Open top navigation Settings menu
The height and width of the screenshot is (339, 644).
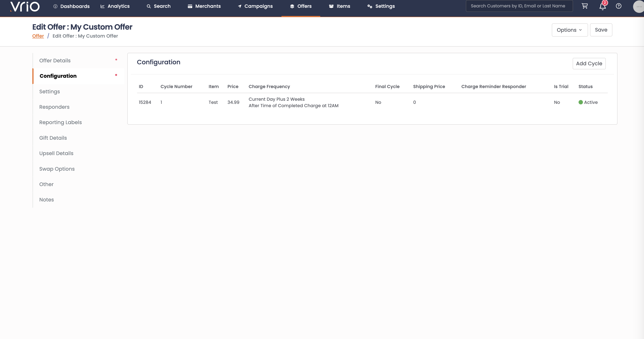[x=381, y=6]
